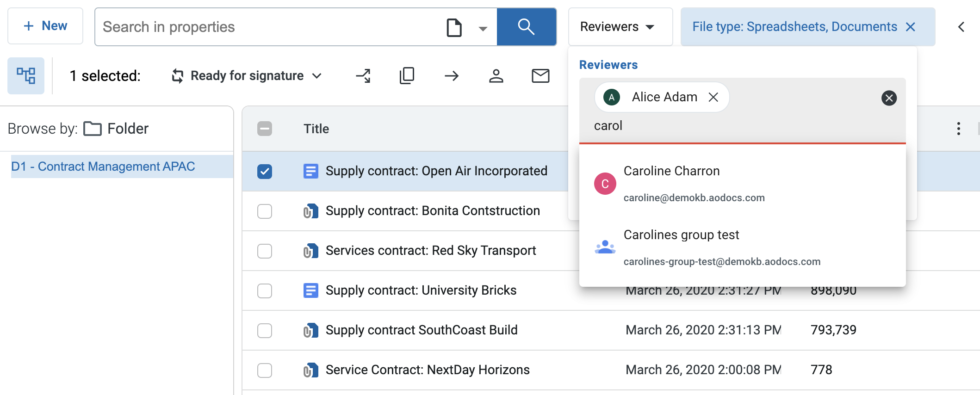
Task: Click Bonita Contstruction attachment file icon
Action: coord(310,211)
